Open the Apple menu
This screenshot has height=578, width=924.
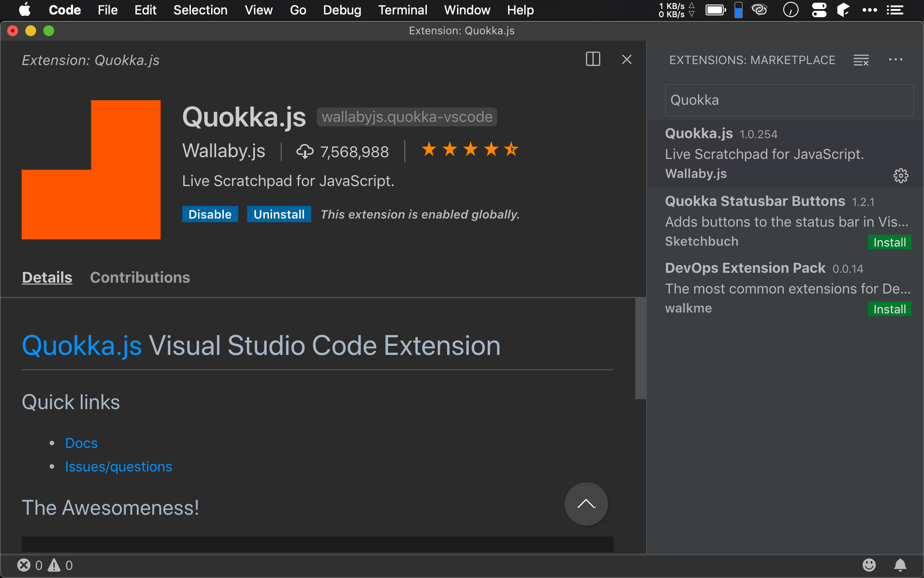pos(25,9)
